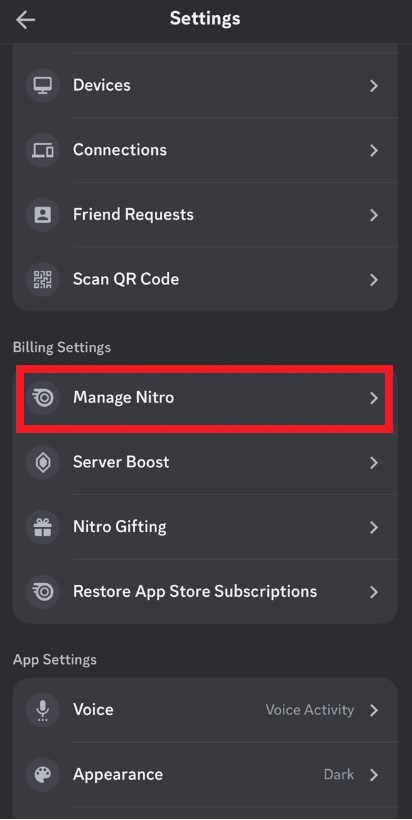Select the Appearance label
The image size is (412, 820).
[x=118, y=775]
